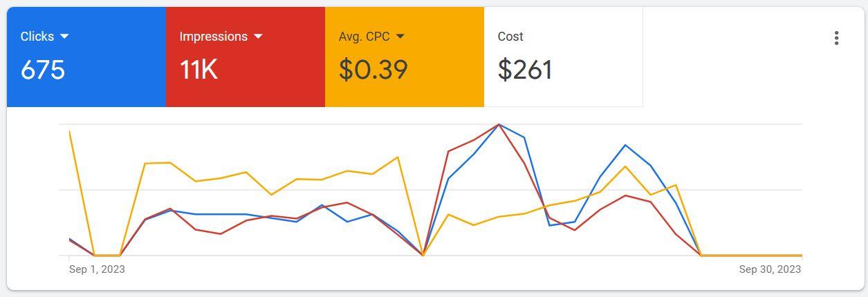Click the Sep 1, 2023 date label

pyautogui.click(x=97, y=269)
